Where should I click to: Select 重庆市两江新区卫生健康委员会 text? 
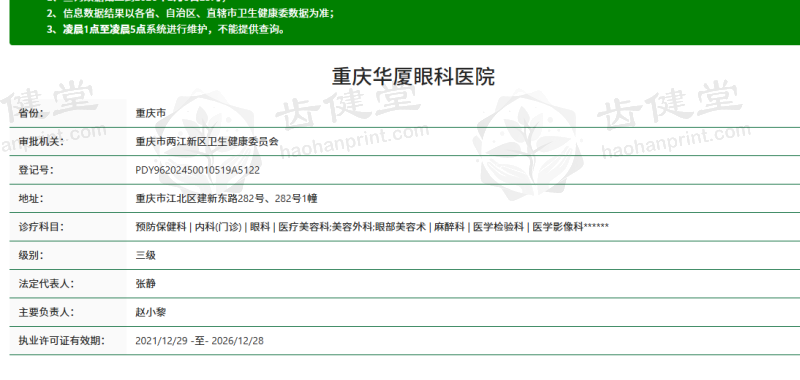[x=207, y=141]
